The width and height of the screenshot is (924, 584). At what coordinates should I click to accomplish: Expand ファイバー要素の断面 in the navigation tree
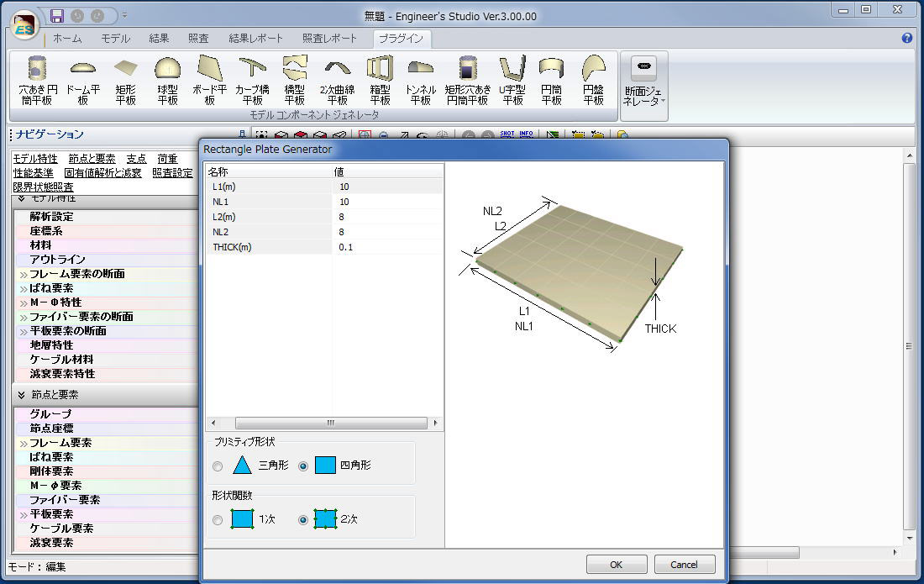click(24, 318)
